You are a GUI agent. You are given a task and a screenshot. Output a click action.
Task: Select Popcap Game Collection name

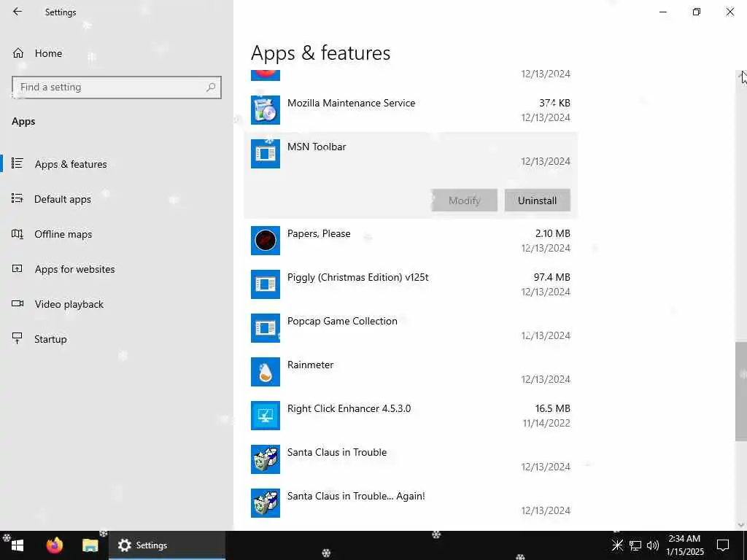(342, 321)
